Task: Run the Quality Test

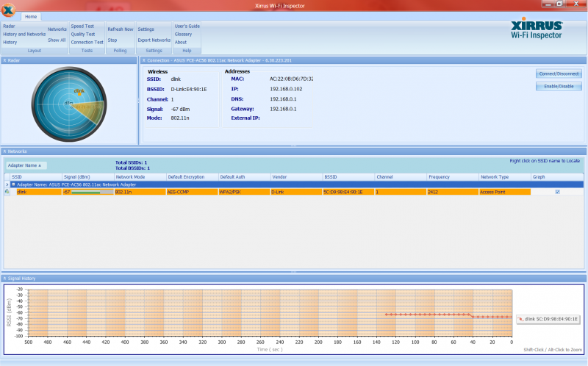Action: coord(83,34)
